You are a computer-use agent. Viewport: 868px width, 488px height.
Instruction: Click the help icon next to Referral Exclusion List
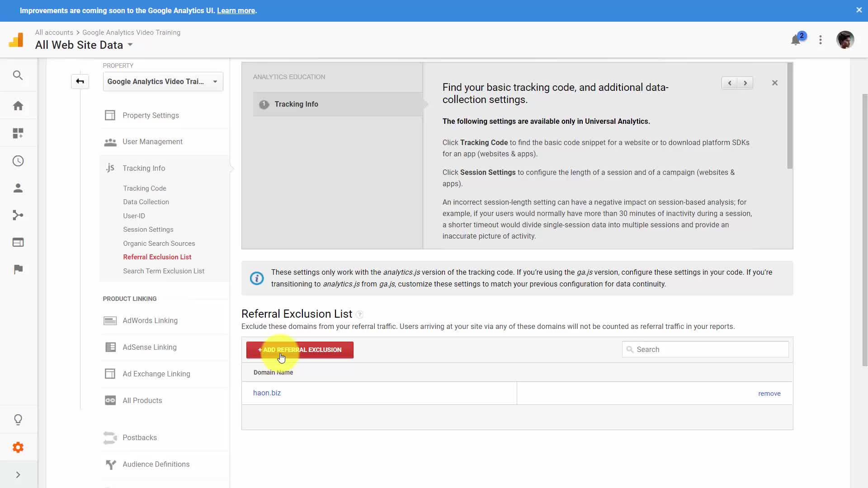(359, 314)
